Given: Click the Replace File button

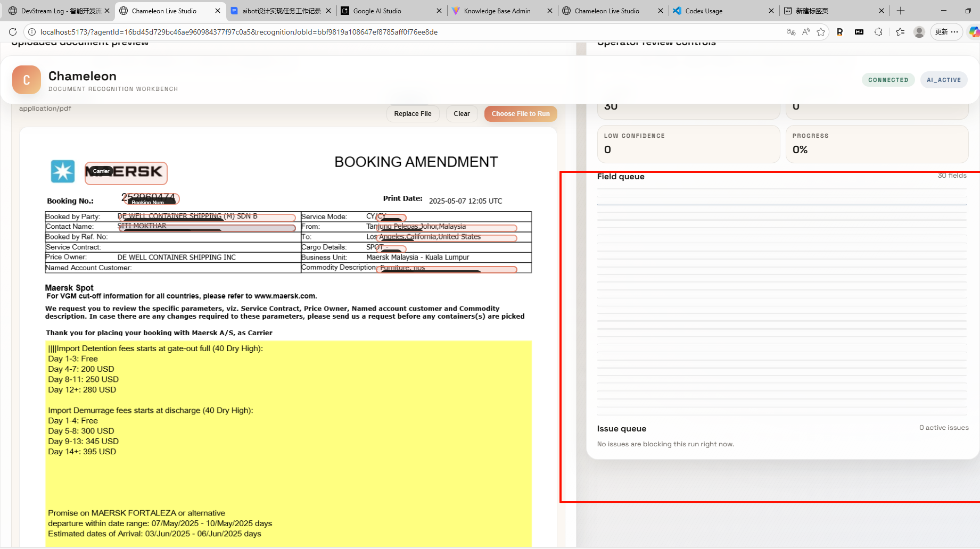Looking at the screenshot, I should (x=413, y=114).
